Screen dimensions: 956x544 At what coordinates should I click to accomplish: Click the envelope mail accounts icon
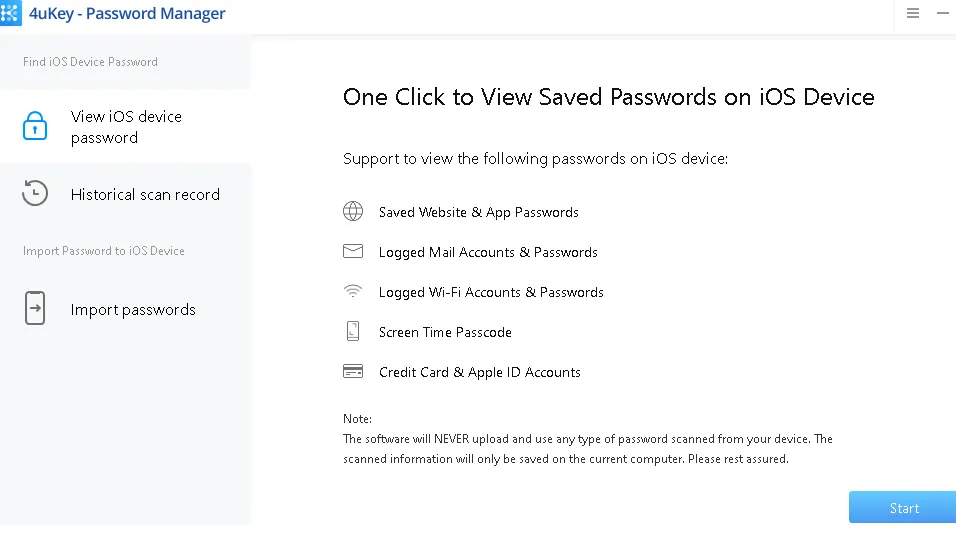353,252
